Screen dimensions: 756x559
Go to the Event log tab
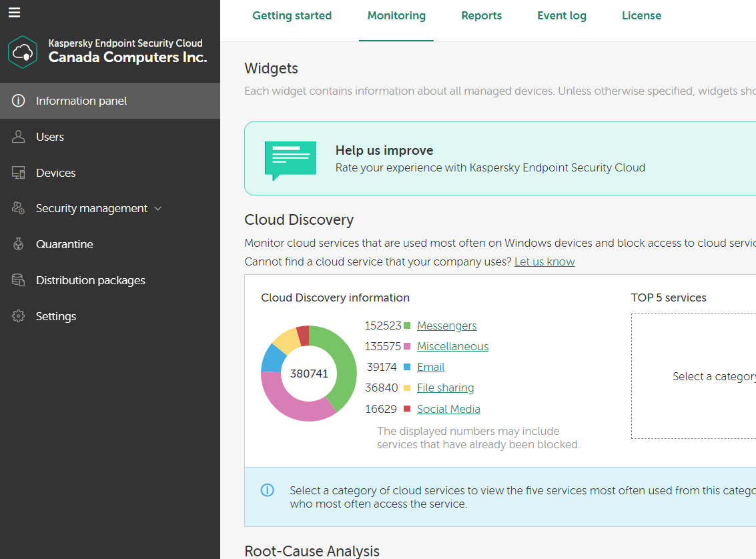click(x=562, y=16)
